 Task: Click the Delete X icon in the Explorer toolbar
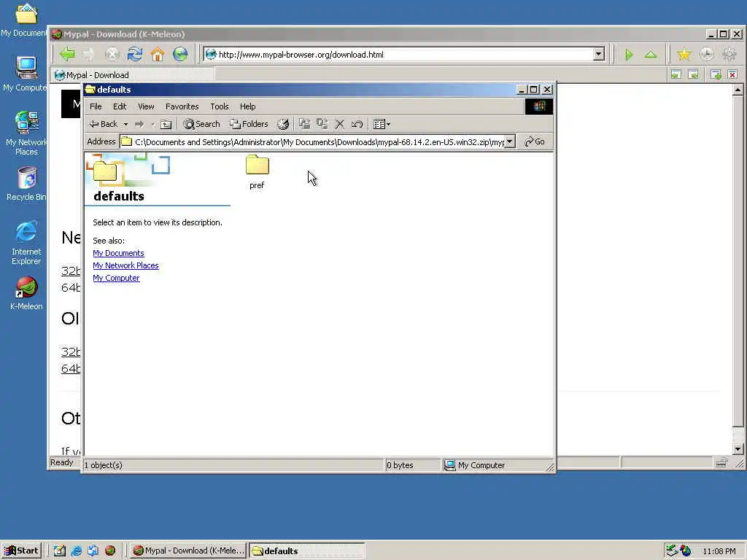click(340, 124)
